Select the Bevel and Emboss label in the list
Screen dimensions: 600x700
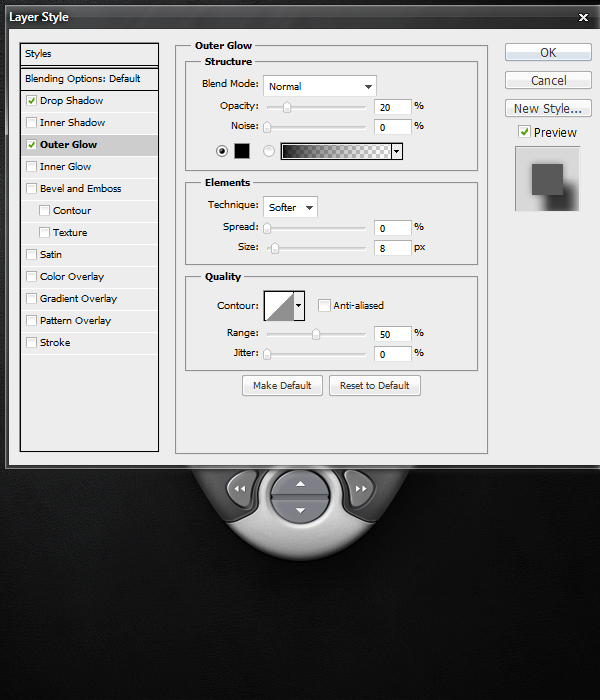80,188
